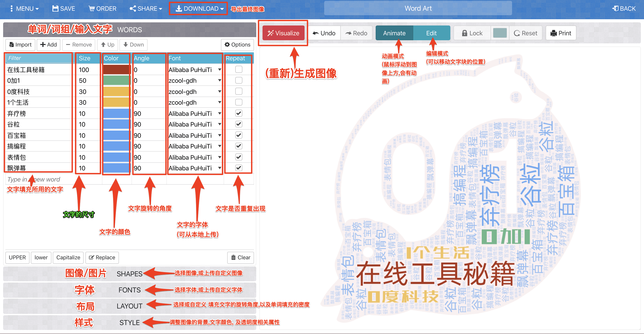Toggle the Repeat checkbox for 谷粒 word
The image size is (644, 334).
coord(239,124)
